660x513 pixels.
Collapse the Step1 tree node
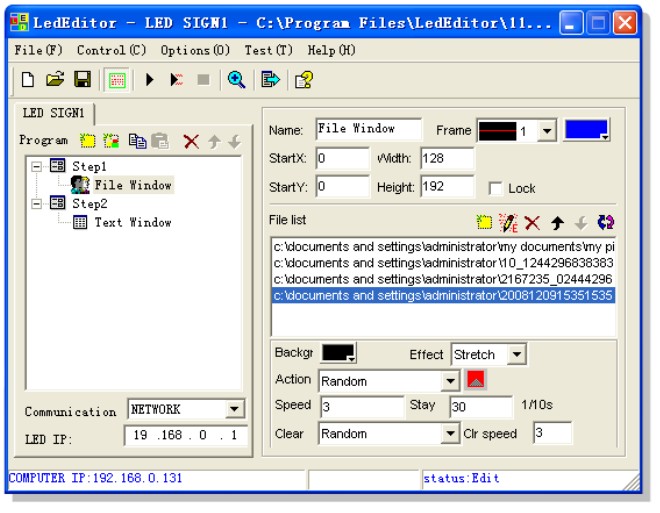37,167
